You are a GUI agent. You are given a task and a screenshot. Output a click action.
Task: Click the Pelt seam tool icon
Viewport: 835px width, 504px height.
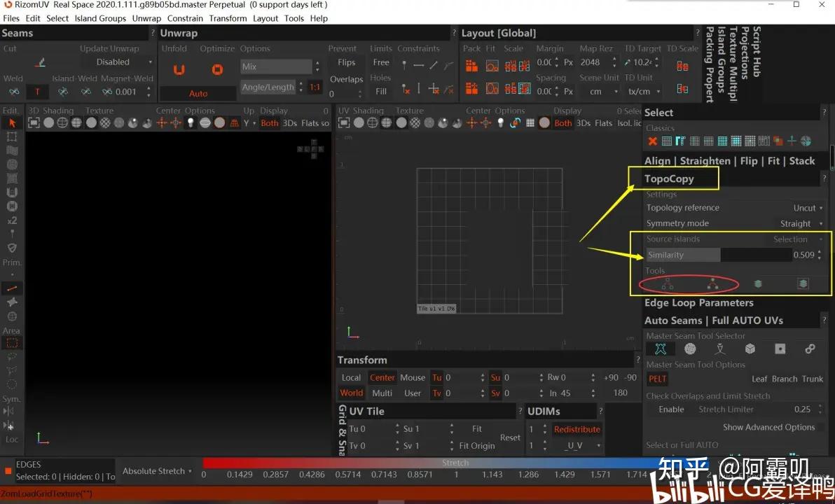click(x=661, y=349)
